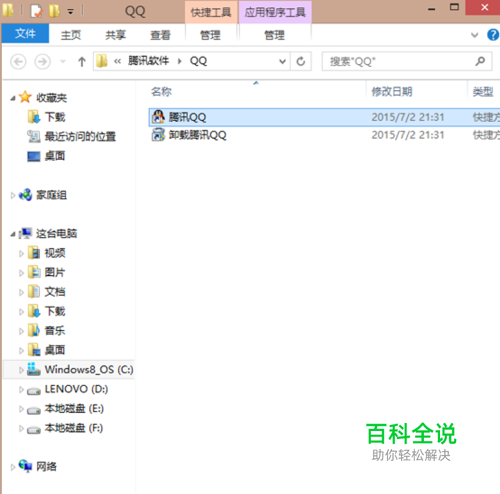The height and width of the screenshot is (494, 500).
Task: Select 家庭组 in navigation pane
Action: pos(51,195)
